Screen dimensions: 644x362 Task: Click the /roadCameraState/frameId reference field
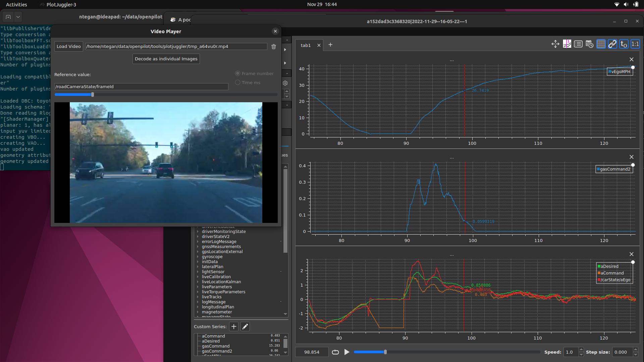(x=141, y=87)
